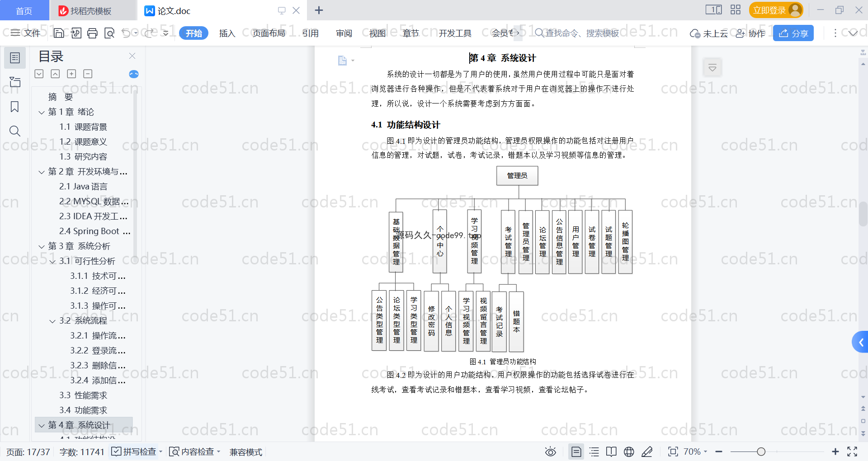Click the fit-page icon beside the 70% zoom
This screenshot has height=461, width=868.
tap(673, 452)
